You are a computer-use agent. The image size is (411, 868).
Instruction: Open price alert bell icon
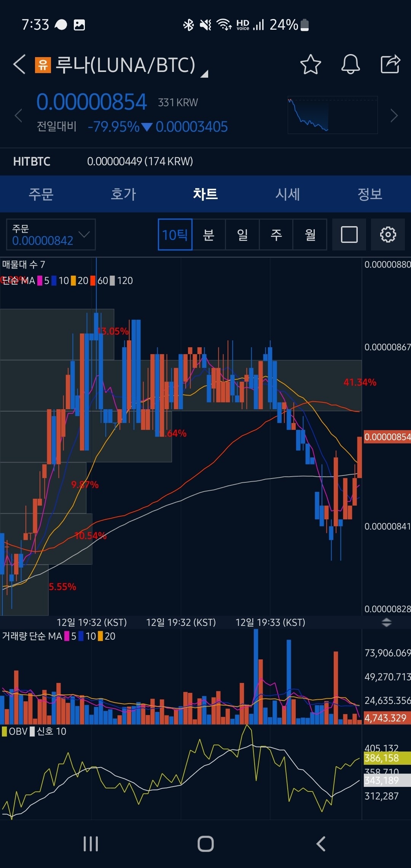click(x=350, y=64)
